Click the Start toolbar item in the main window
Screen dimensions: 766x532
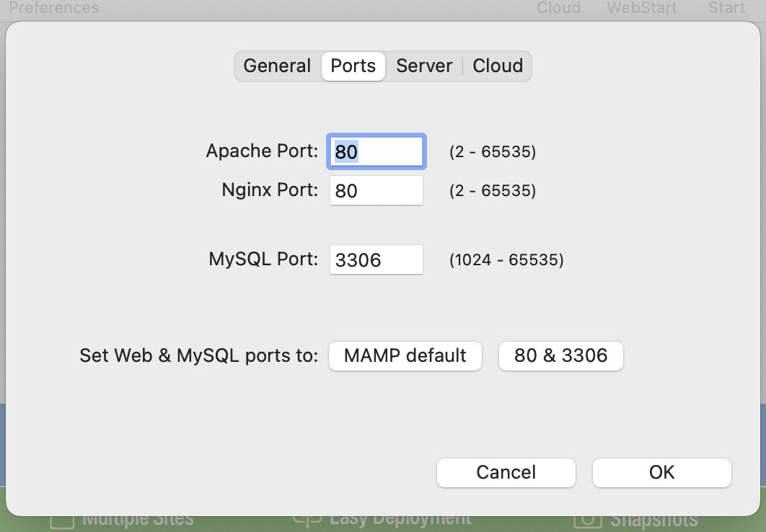point(726,7)
